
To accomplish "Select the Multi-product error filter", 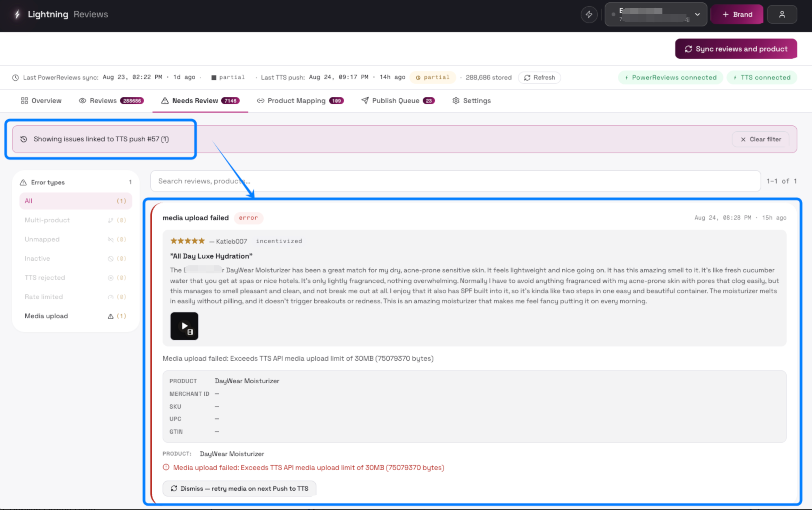I will [75, 220].
